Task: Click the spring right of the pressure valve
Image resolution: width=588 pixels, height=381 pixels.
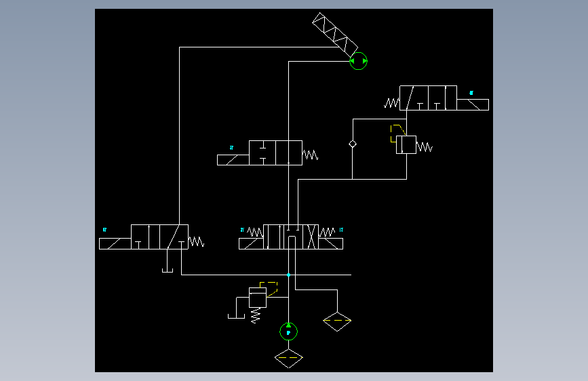Action: tap(425, 146)
